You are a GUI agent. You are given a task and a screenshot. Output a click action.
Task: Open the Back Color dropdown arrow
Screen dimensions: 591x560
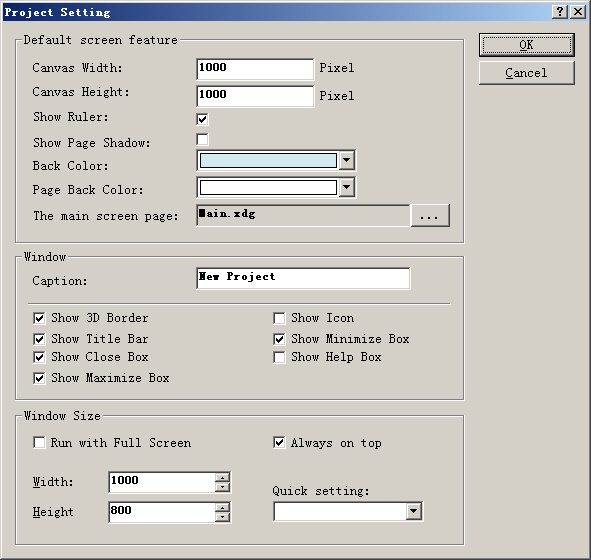(347, 160)
